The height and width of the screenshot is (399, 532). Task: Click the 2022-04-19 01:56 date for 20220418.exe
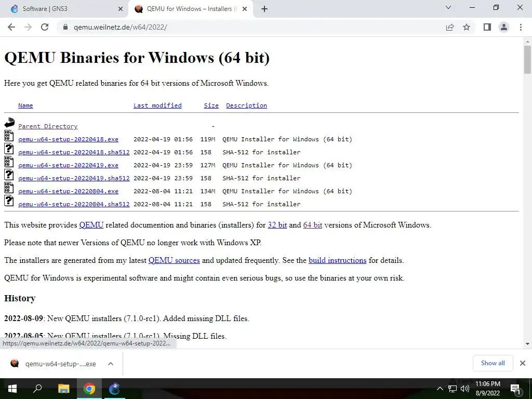click(x=163, y=139)
